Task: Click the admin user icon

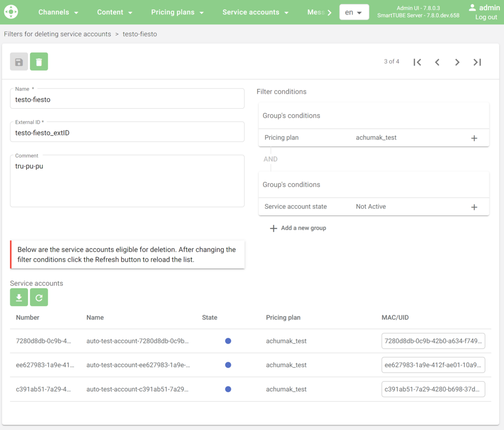Action: tap(472, 8)
